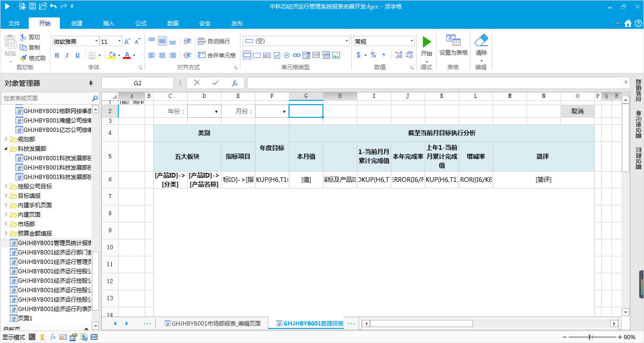Toggle Auto Wrap (自动换行)

point(214,41)
